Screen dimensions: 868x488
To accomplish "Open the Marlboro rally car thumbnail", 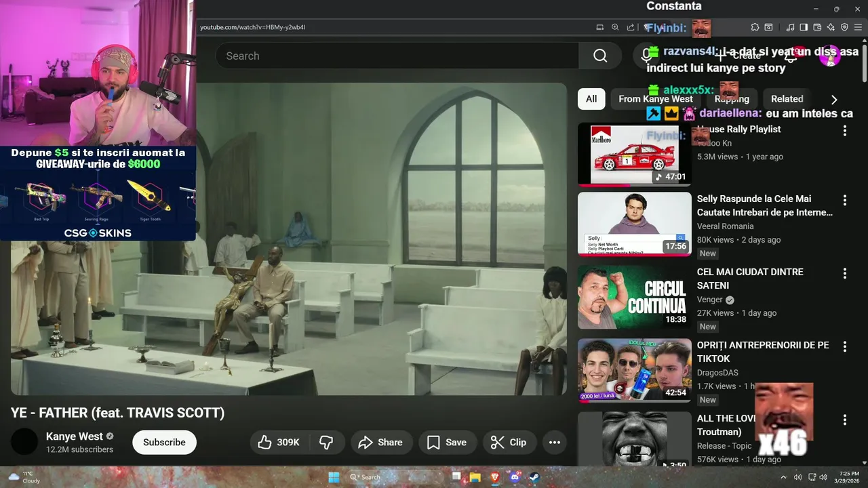I will [635, 155].
